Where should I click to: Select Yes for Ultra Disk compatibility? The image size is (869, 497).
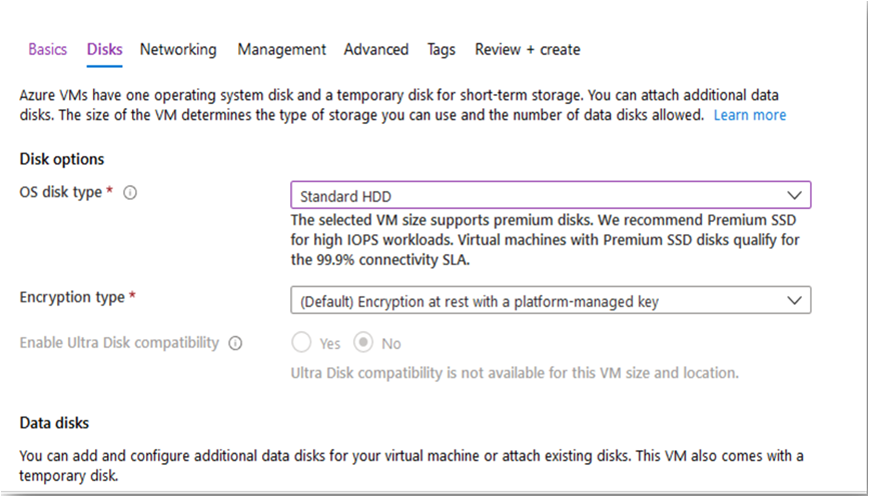coord(301,342)
